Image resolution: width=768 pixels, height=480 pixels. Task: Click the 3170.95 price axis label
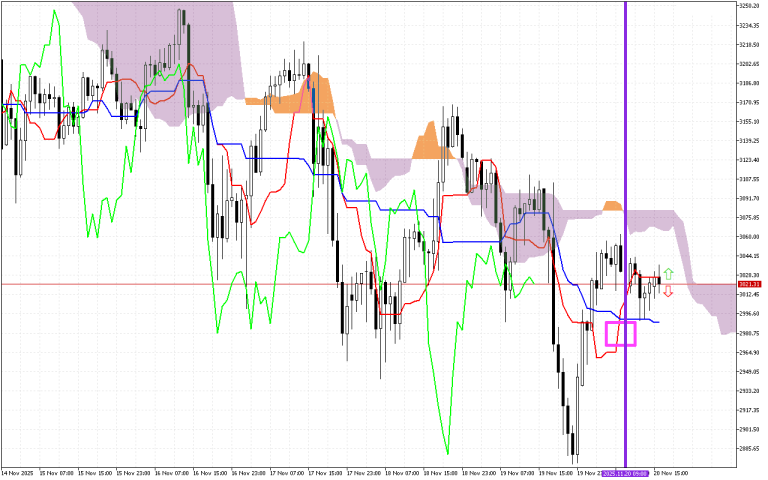click(749, 102)
